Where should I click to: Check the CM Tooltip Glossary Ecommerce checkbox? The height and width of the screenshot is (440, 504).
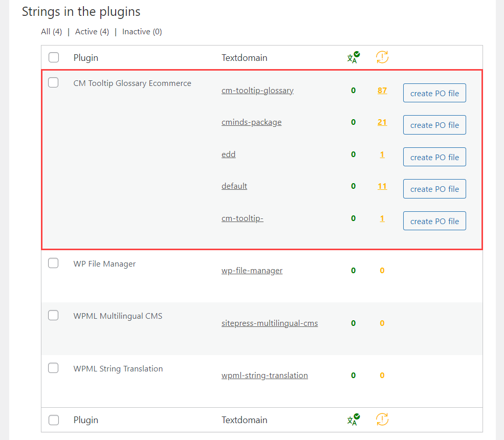coord(53,82)
